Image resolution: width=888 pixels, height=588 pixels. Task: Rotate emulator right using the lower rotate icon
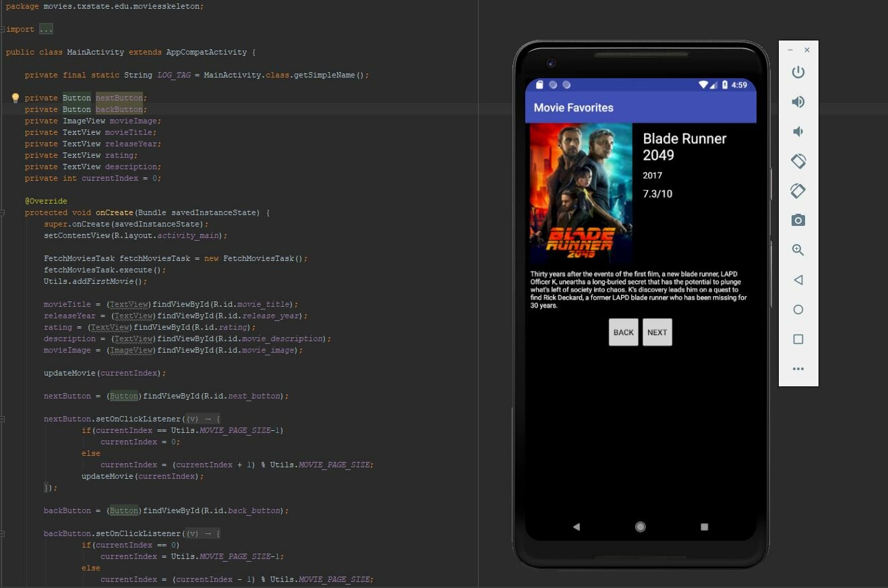pos(798,191)
